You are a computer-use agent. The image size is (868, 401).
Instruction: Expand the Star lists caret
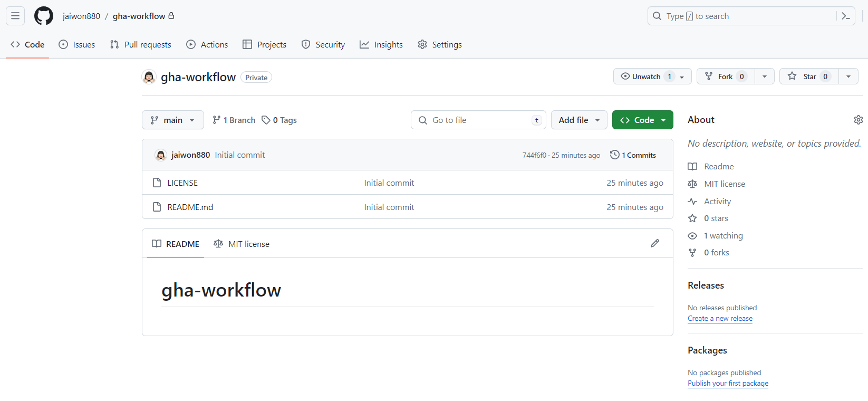click(x=848, y=77)
